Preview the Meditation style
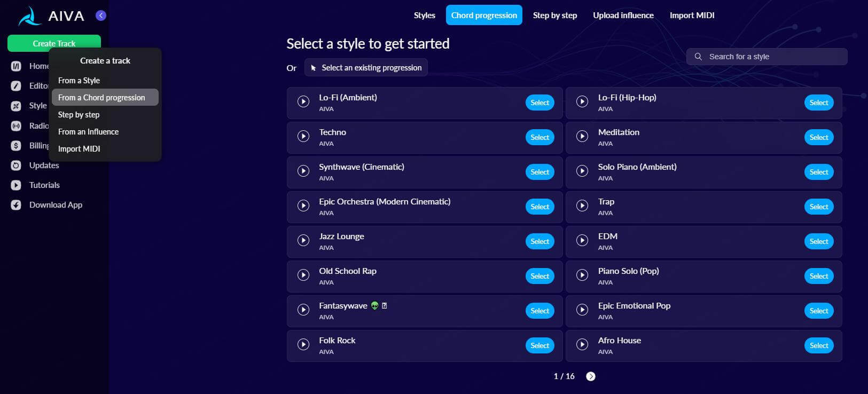This screenshot has height=394, width=868. tap(582, 136)
